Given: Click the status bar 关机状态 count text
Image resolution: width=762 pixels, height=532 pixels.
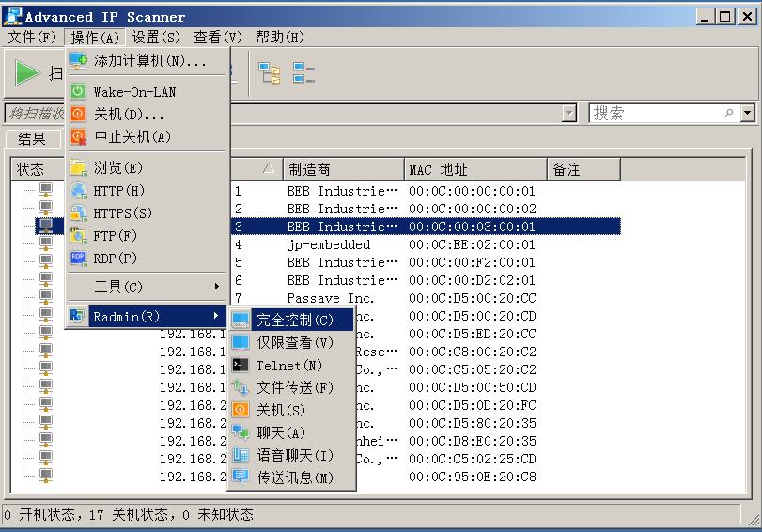Looking at the screenshot, I should coord(129,514).
